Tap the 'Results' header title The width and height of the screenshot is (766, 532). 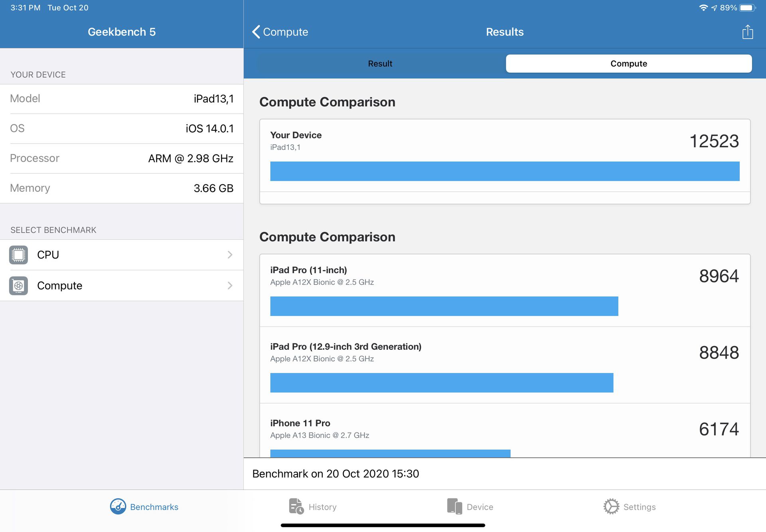(505, 32)
